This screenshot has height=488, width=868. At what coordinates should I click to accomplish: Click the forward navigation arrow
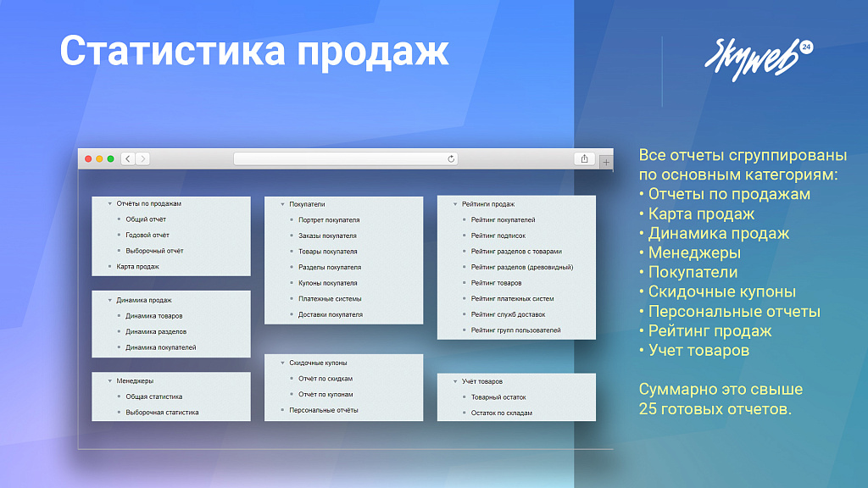[x=142, y=158]
